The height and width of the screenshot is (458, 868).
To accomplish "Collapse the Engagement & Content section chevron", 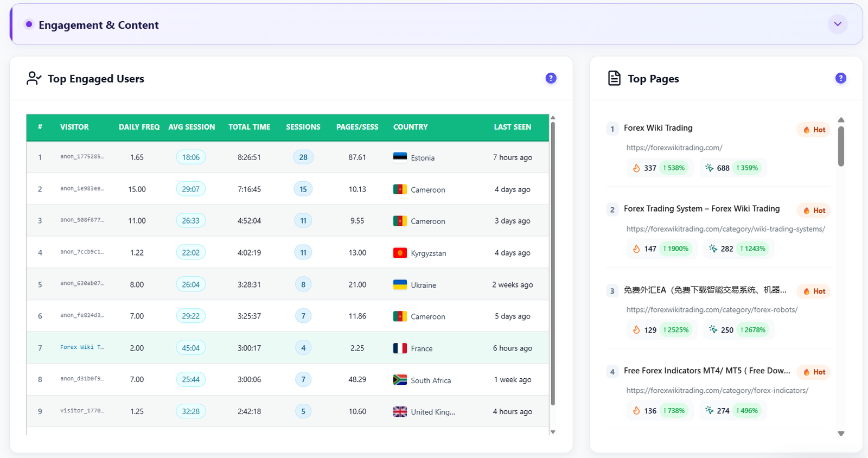I will (838, 24).
